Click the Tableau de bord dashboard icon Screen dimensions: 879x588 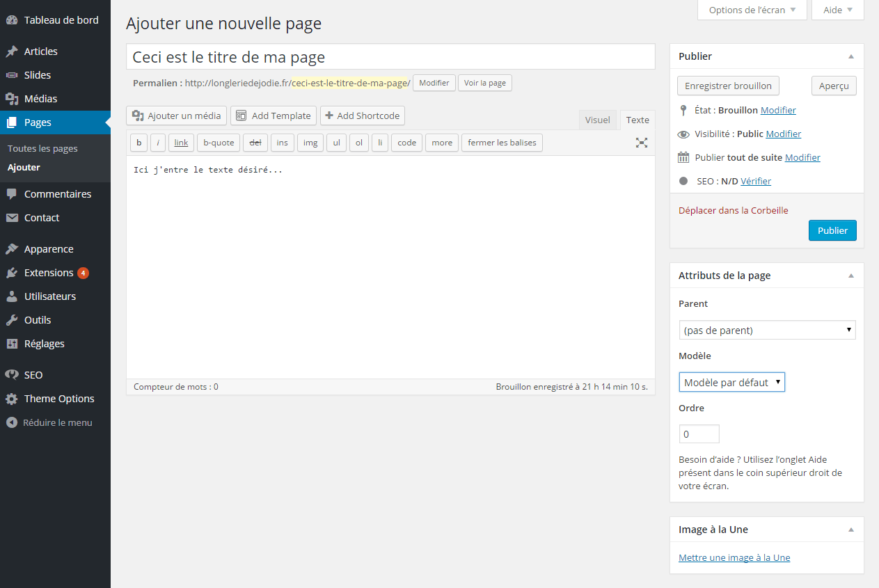coord(12,20)
